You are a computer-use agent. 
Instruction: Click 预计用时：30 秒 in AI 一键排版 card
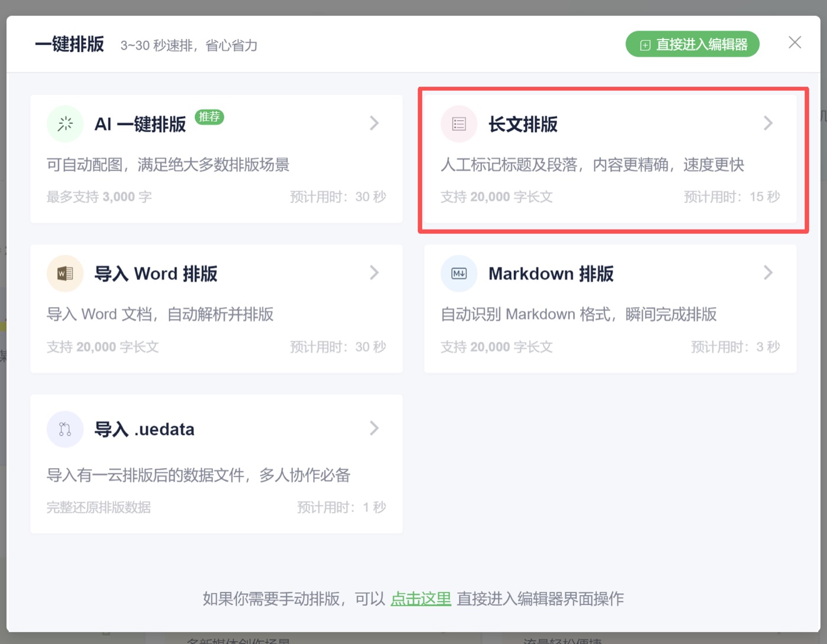(338, 197)
